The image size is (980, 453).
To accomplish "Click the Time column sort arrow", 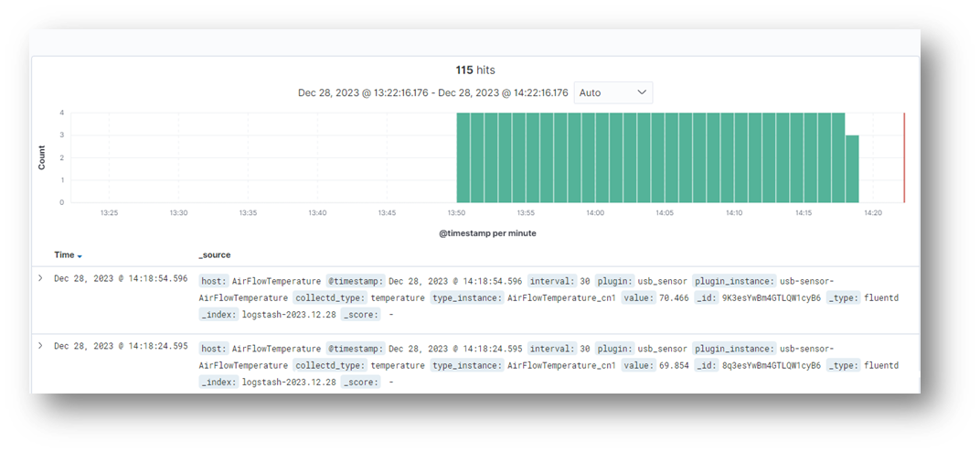I will click(x=80, y=256).
